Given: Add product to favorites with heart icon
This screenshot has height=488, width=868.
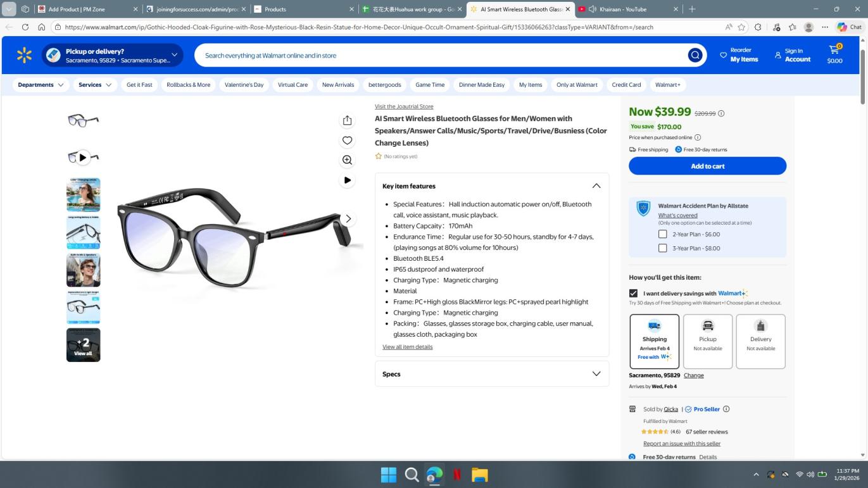Looking at the screenshot, I should point(347,141).
